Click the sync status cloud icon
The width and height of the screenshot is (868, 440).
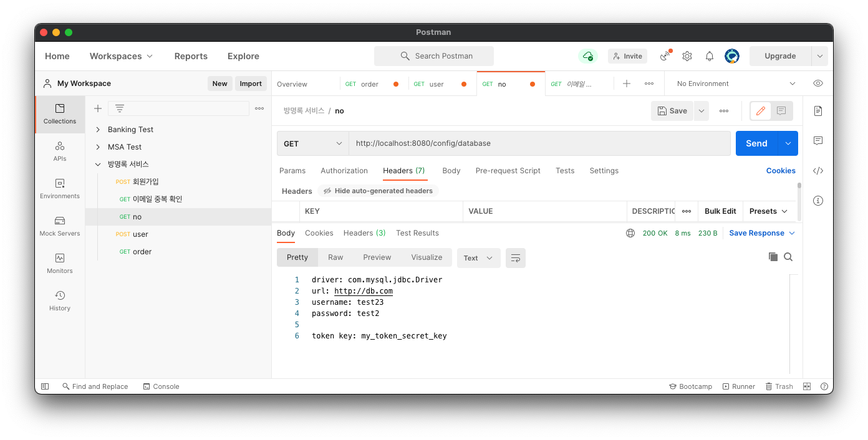coord(587,56)
